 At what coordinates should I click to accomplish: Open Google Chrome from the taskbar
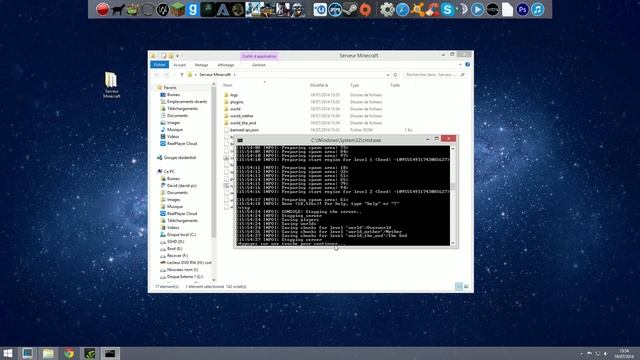click(x=69, y=353)
